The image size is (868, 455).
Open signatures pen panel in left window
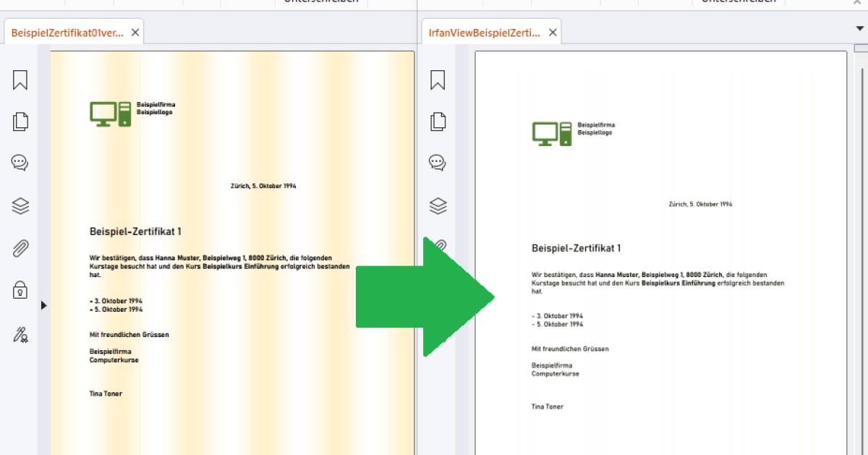[x=20, y=334]
